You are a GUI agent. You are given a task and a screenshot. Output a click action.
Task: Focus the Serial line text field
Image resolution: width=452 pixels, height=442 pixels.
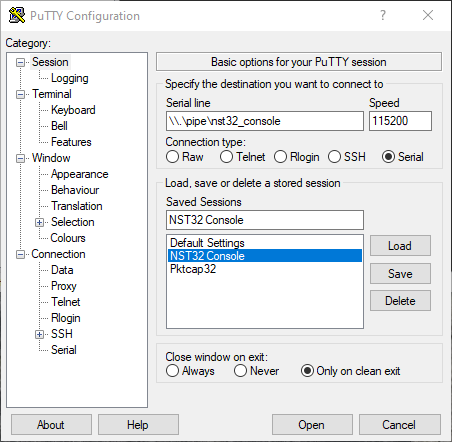click(265, 121)
